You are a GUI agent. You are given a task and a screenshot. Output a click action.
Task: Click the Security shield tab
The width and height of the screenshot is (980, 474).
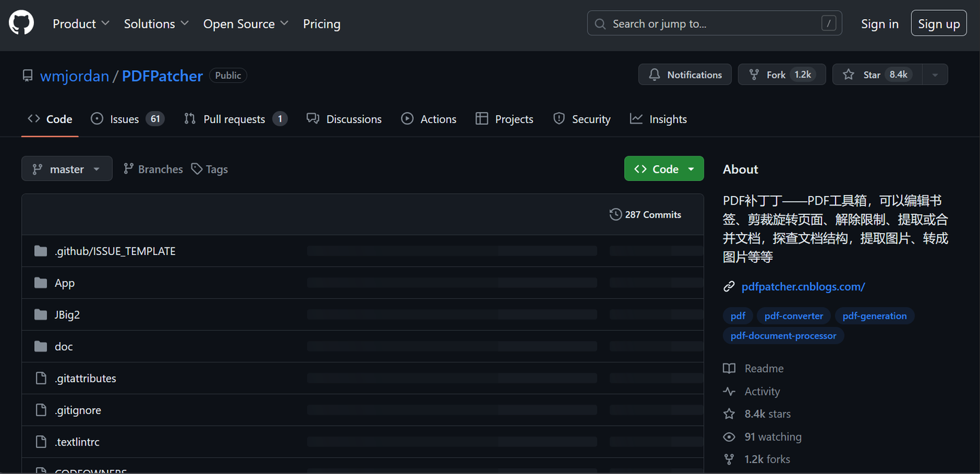tap(582, 119)
